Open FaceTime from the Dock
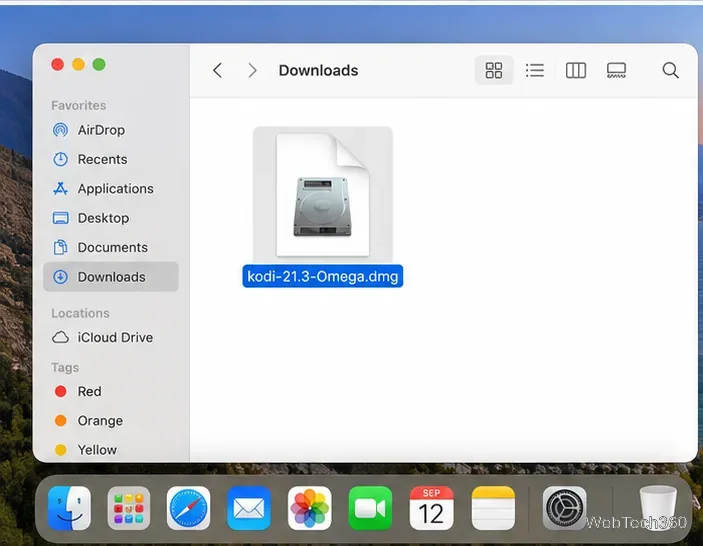Viewport: 703px width, 546px height. (370, 508)
